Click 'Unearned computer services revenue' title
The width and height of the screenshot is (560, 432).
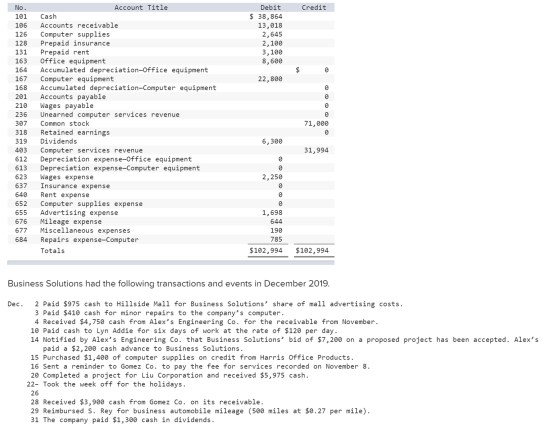[x=110, y=115]
